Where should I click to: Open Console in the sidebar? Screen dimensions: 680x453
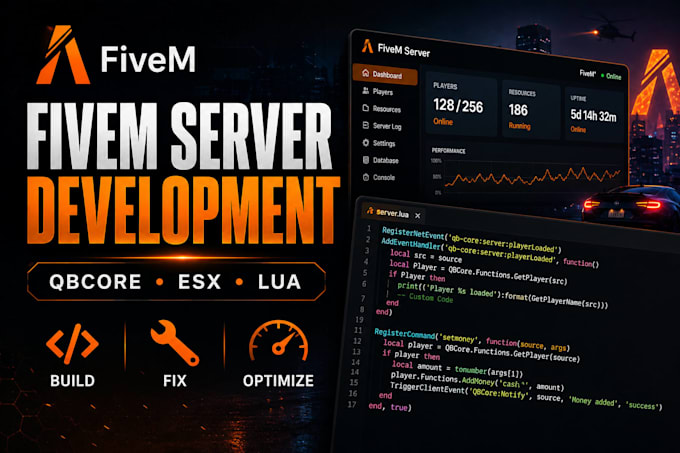pyautogui.click(x=379, y=177)
